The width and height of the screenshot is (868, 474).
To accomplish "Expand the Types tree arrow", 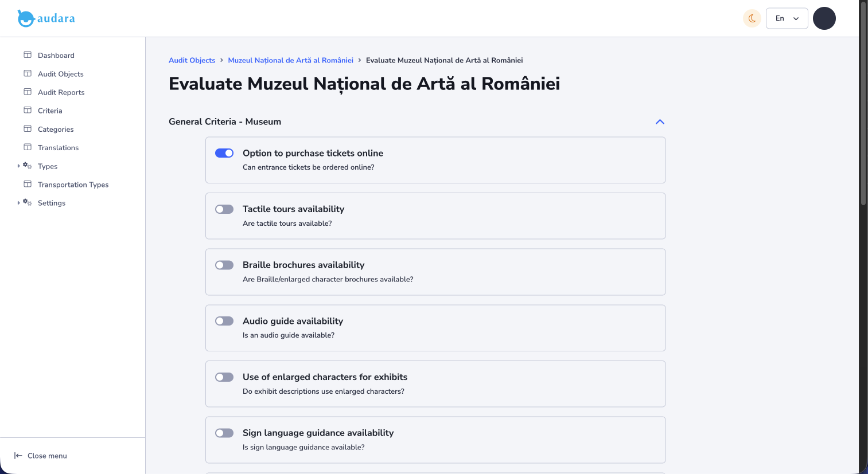I will point(19,166).
